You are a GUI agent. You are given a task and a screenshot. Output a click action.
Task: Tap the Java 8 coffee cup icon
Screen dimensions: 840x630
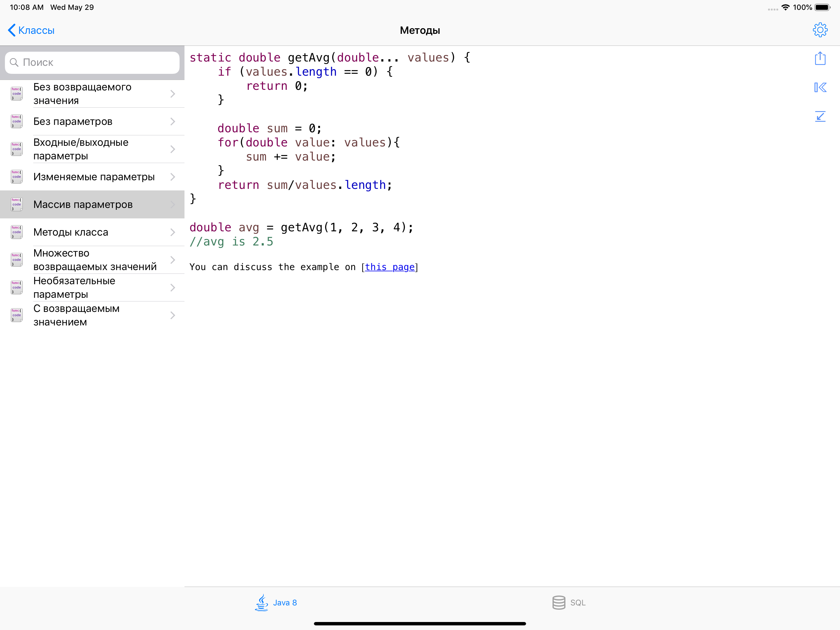pyautogui.click(x=261, y=602)
